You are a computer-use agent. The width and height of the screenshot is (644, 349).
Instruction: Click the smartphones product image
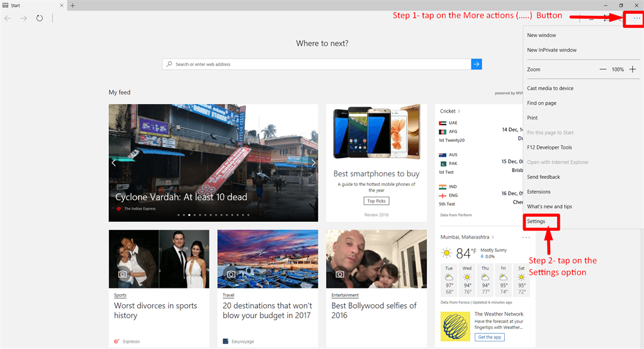pyautogui.click(x=376, y=132)
